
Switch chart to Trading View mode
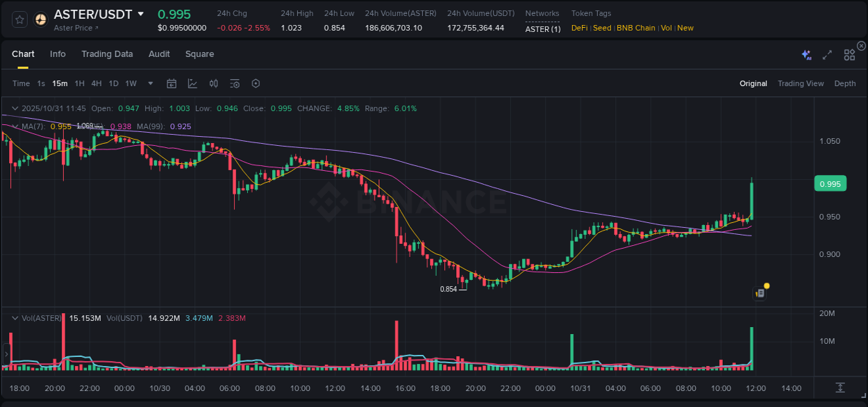point(801,83)
